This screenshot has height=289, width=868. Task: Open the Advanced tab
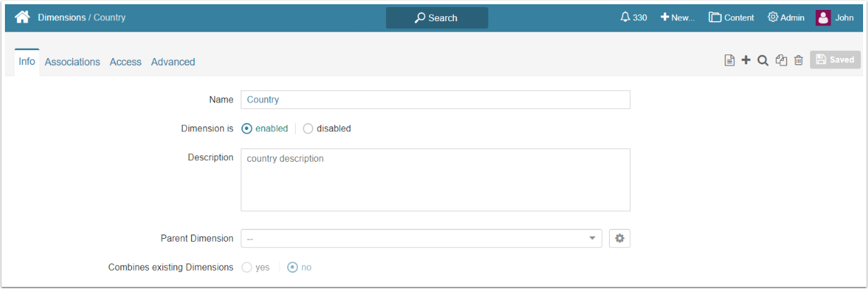pyautogui.click(x=173, y=62)
